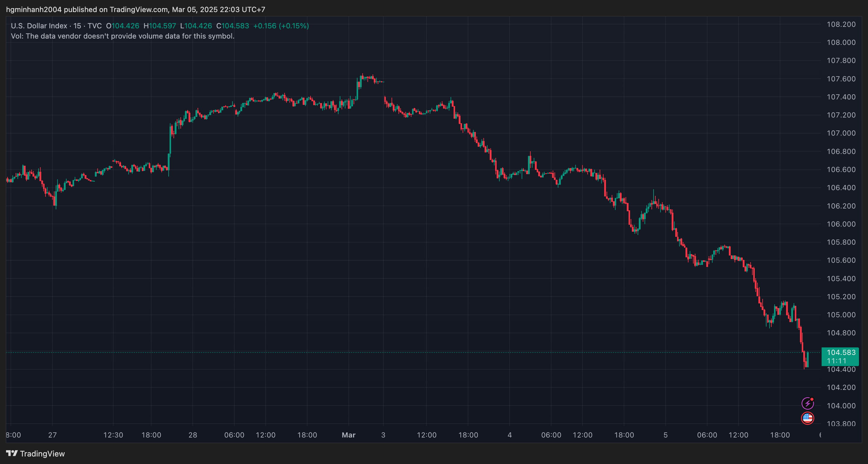The image size is (868, 464).
Task: Click the 107.800 price axis label
Action: (841, 60)
